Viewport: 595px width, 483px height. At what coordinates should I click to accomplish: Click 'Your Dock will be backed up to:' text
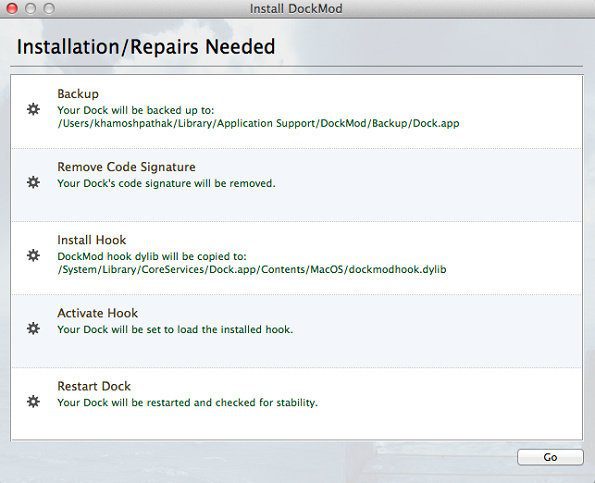click(136, 110)
